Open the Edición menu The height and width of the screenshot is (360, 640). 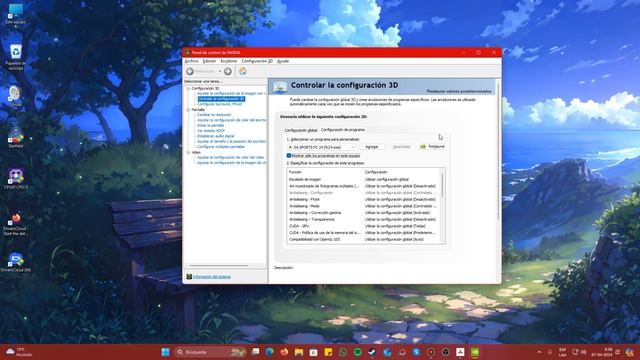tap(209, 61)
